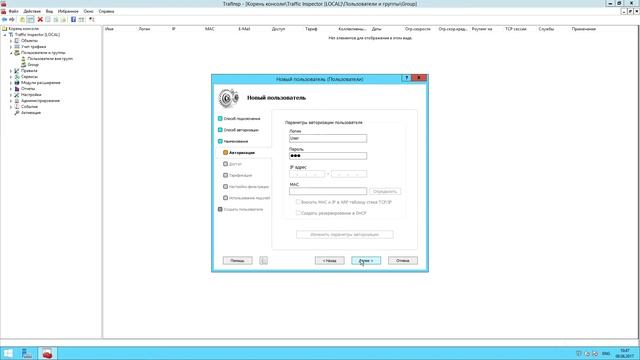Viewport: 640px width, 360px height.
Task: Select the События tree item
Action: [x=29, y=107]
